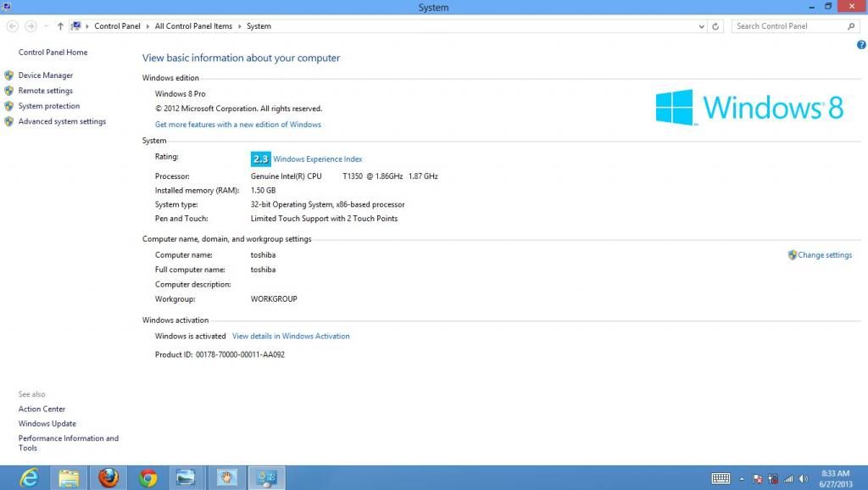
Task: Select the installed memory value 1.50 GB
Action: pos(263,191)
